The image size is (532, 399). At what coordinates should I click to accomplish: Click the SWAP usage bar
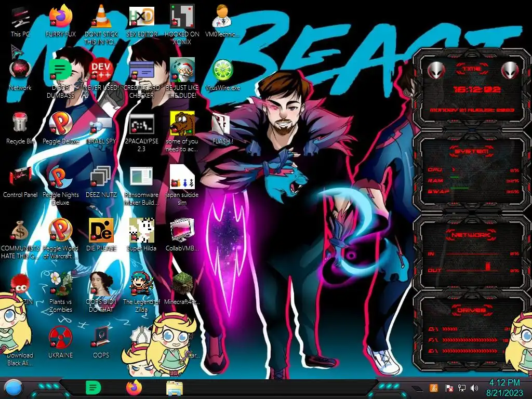[473, 191]
